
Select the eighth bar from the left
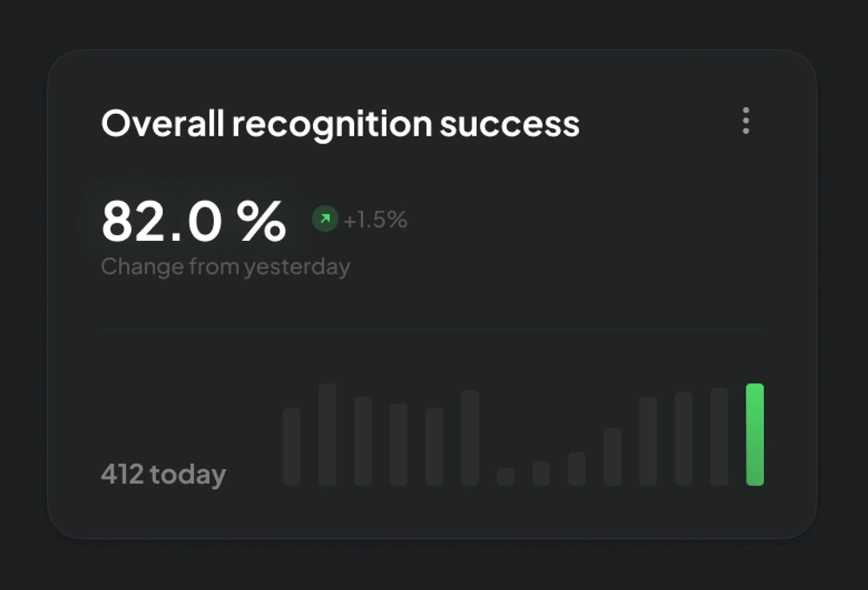(541, 473)
